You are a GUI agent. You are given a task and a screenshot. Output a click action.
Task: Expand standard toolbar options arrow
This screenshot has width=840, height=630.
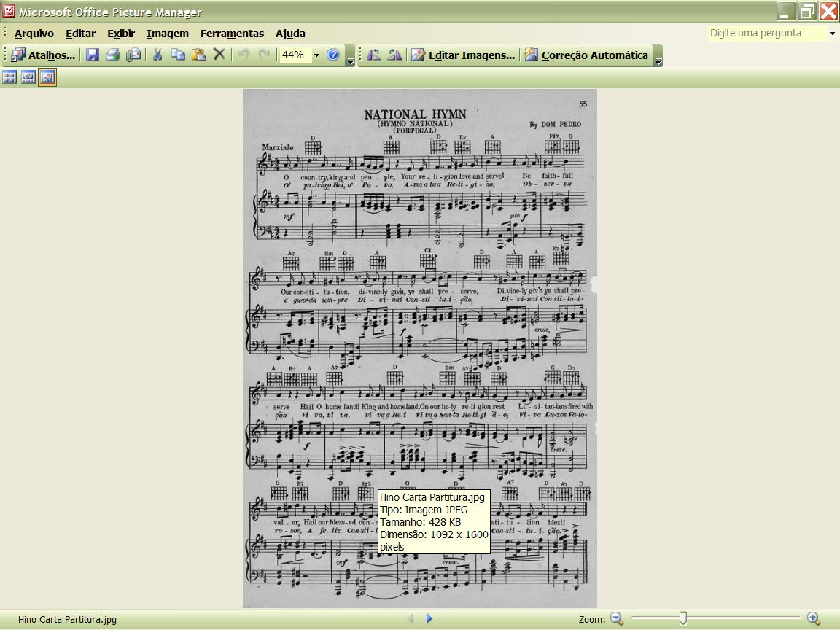[x=350, y=56]
